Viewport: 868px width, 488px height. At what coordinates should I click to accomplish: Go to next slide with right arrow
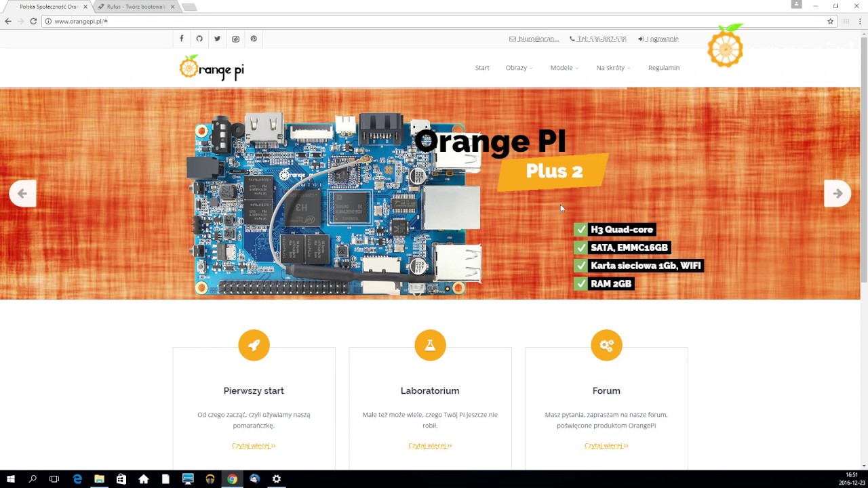click(837, 194)
